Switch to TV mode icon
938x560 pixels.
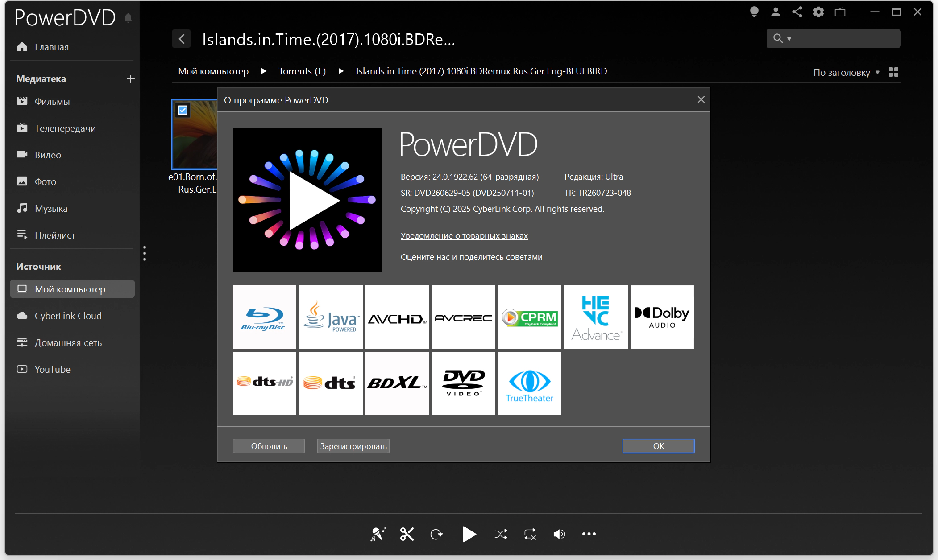840,12
